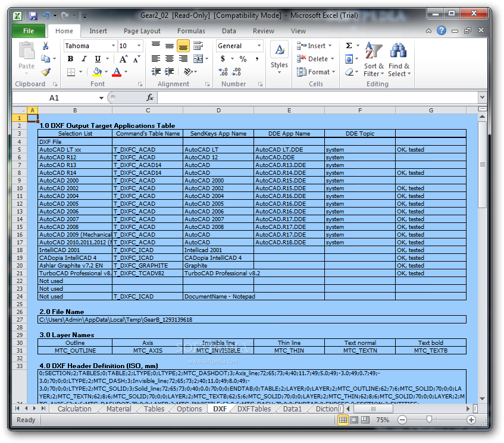This screenshot has width=504, height=443.
Task: Open the Name Box dropdown arrow
Action: (101, 98)
